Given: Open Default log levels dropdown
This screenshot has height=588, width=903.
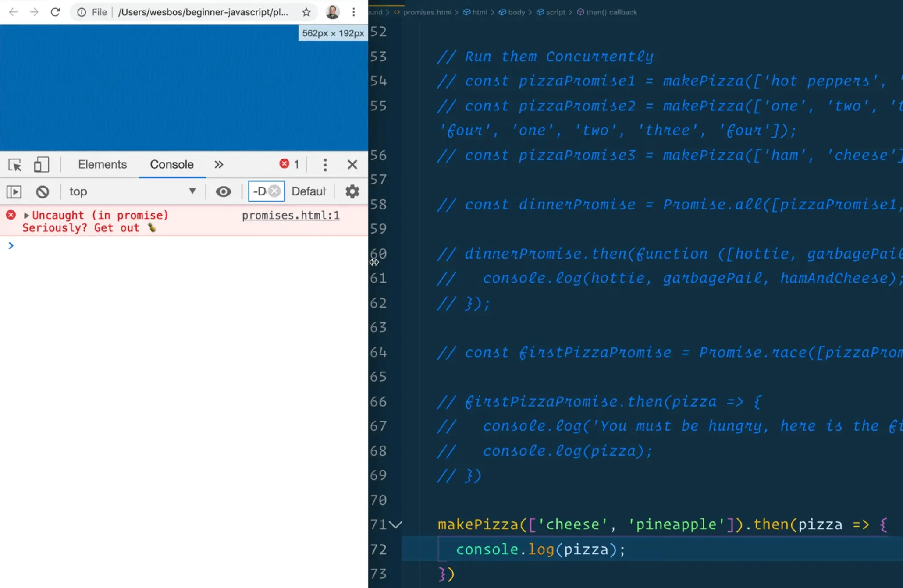Looking at the screenshot, I should tap(309, 191).
